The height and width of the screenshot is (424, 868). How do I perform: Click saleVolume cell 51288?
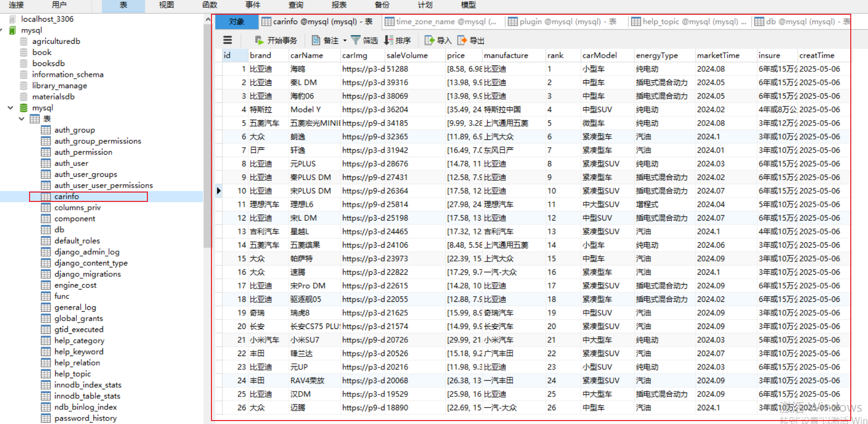pos(415,69)
